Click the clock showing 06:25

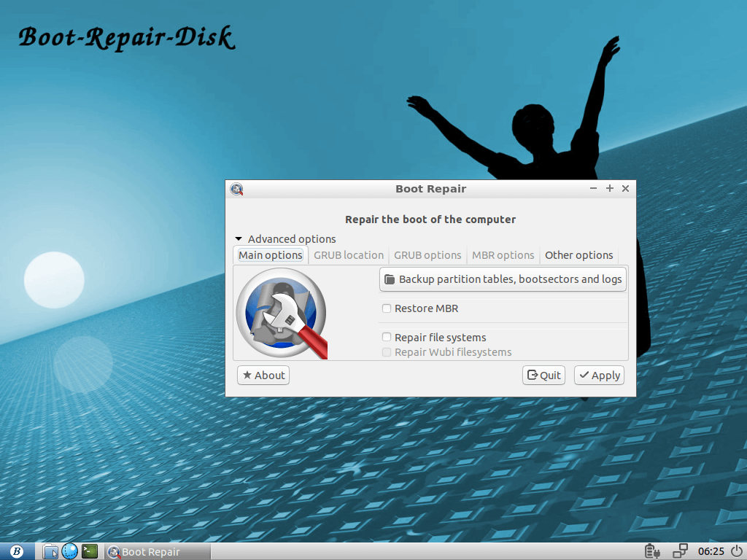pos(711,551)
